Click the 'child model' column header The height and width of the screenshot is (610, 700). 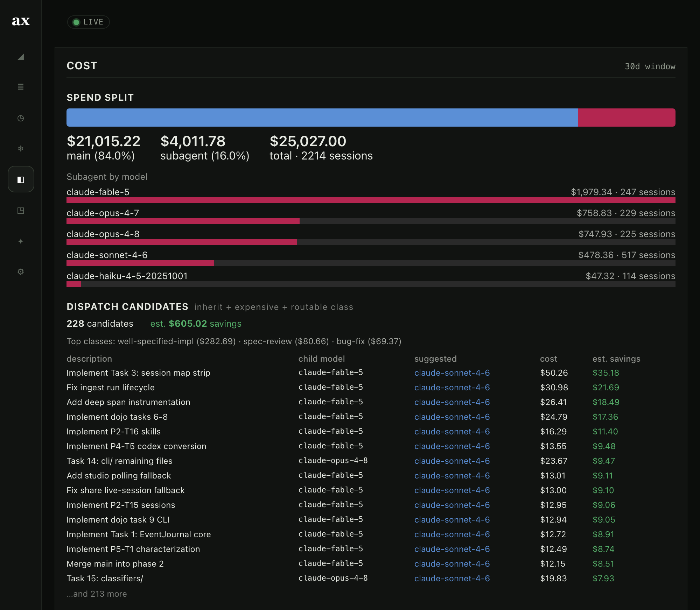coord(322,359)
